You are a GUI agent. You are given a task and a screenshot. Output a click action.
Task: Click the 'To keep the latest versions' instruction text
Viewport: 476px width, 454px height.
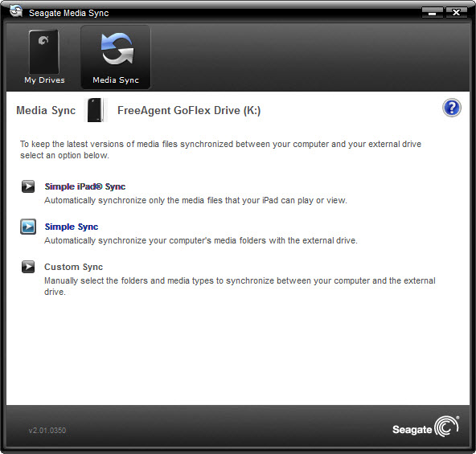(x=220, y=149)
